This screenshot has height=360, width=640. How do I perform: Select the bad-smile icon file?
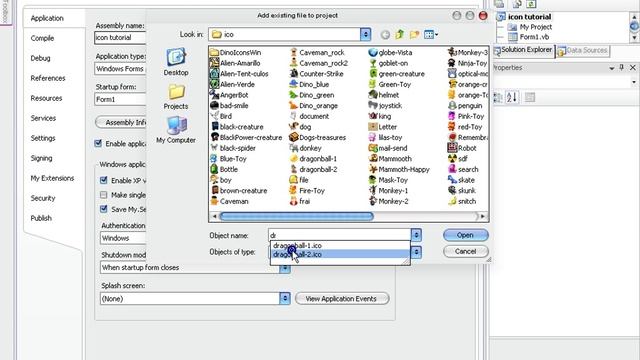pyautogui.click(x=229, y=106)
